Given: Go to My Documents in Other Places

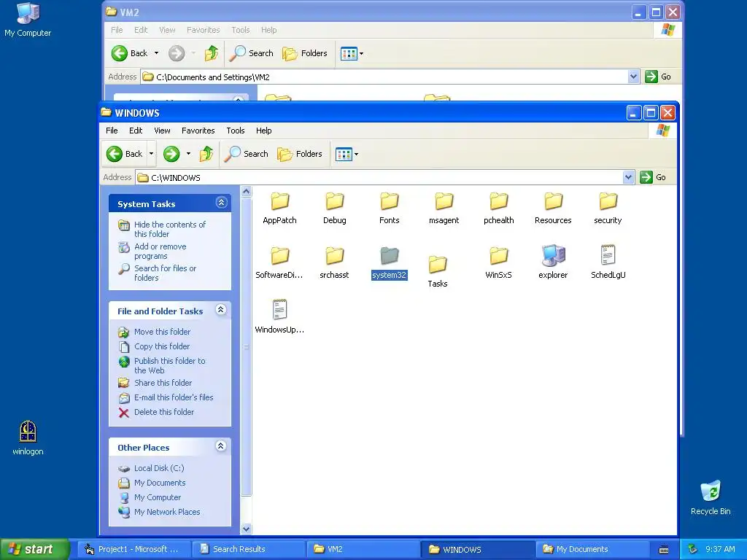Looking at the screenshot, I should (160, 483).
